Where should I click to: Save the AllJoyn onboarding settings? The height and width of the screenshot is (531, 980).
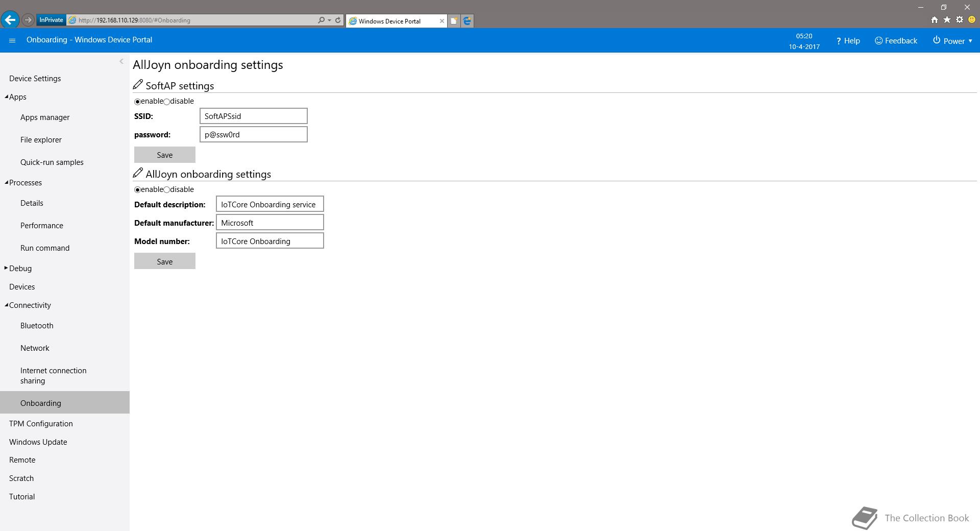[x=165, y=261]
